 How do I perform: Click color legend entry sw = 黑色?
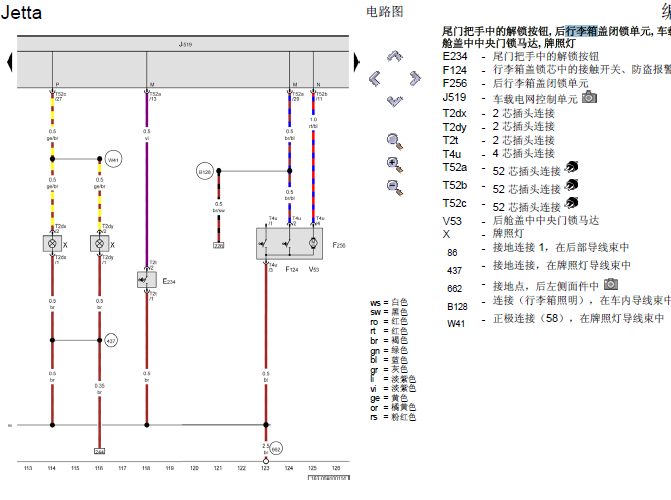click(389, 312)
